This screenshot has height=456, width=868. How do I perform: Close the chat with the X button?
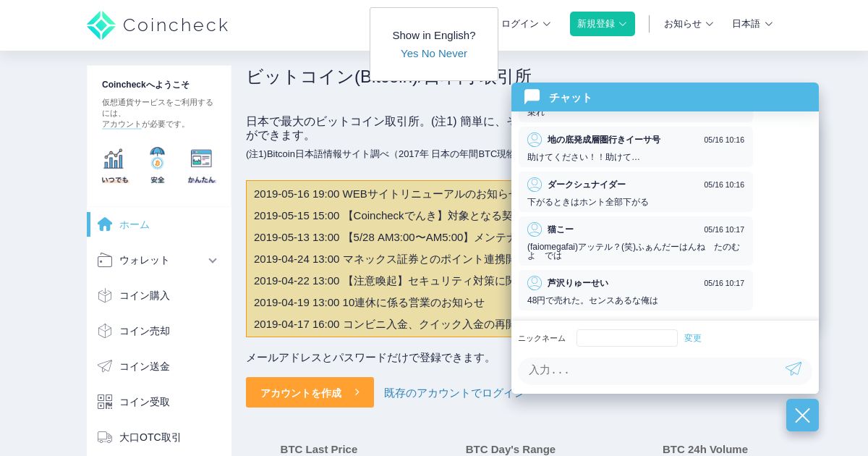coord(802,415)
